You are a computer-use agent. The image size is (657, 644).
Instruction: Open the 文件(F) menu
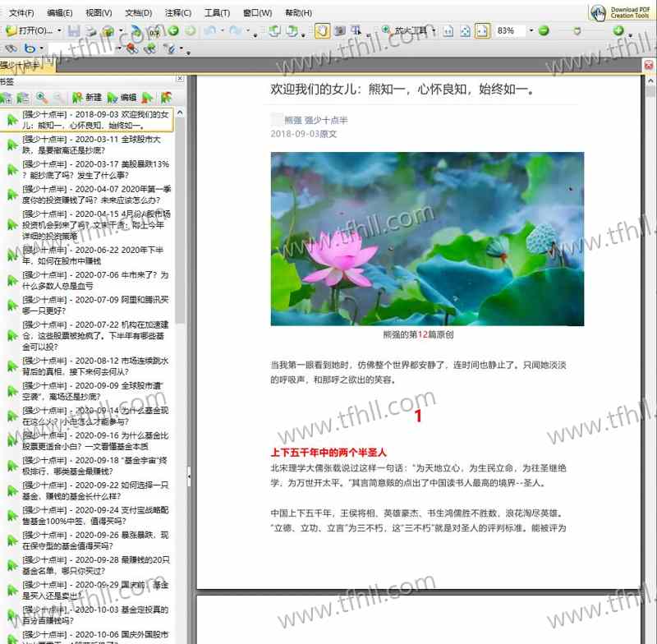click(x=21, y=13)
